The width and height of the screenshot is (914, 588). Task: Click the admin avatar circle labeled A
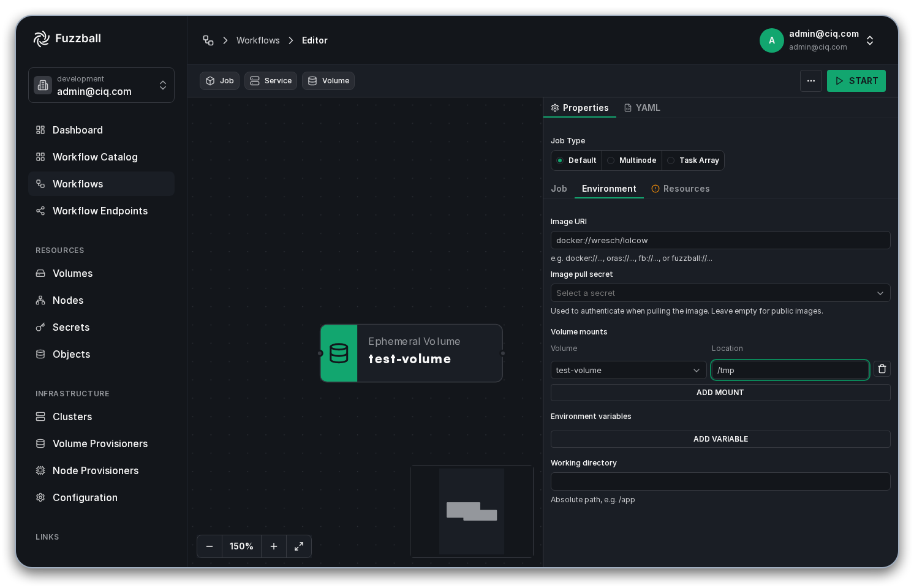point(772,40)
